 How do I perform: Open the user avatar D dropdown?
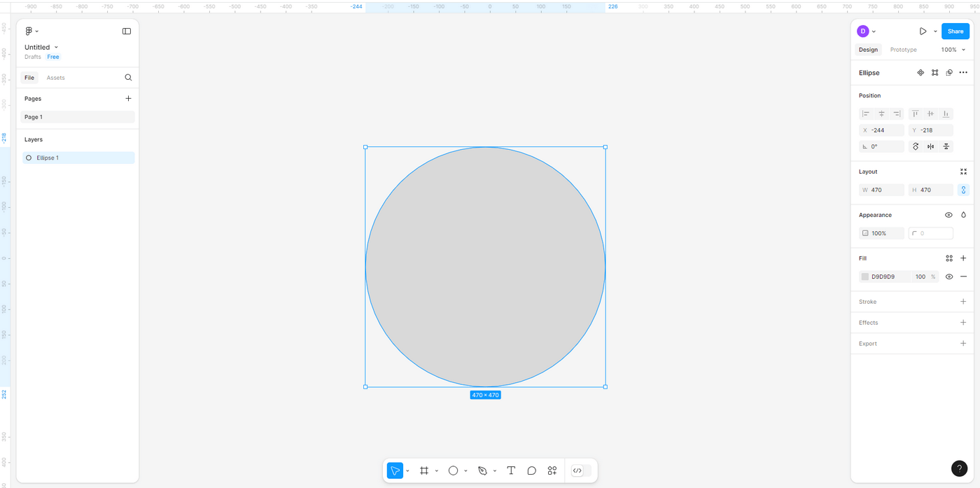pyautogui.click(x=867, y=32)
